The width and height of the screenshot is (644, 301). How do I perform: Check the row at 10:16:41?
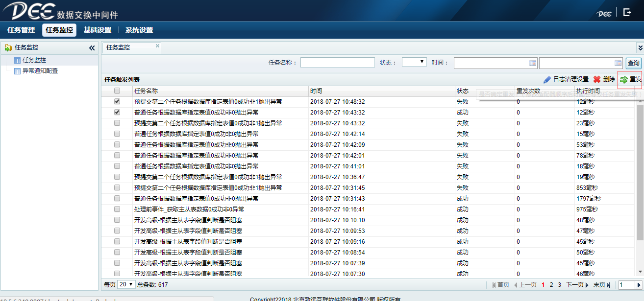tap(117, 209)
